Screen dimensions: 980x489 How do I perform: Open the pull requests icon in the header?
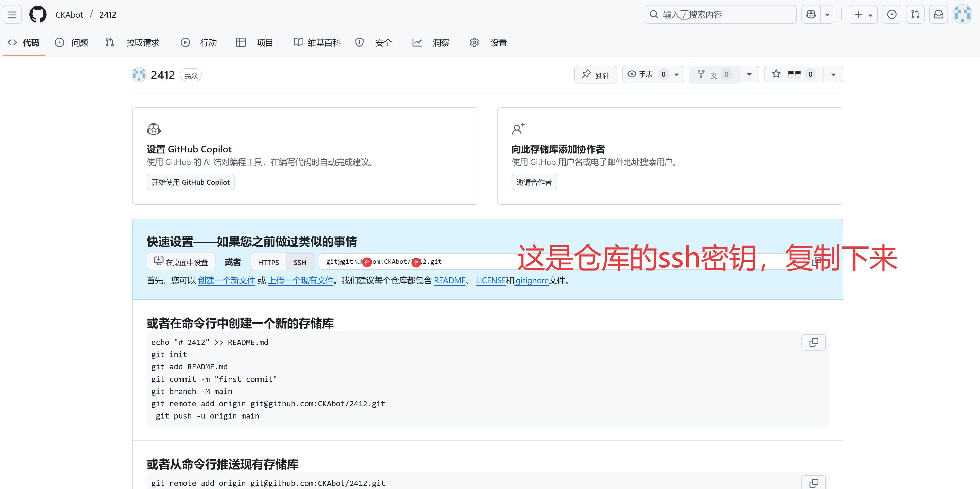915,15
